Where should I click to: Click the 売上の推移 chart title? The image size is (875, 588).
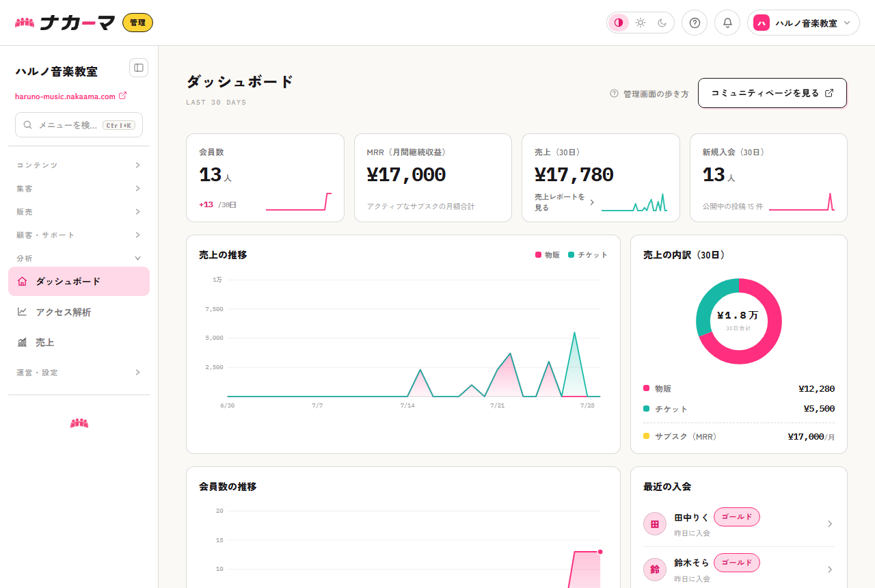point(223,255)
